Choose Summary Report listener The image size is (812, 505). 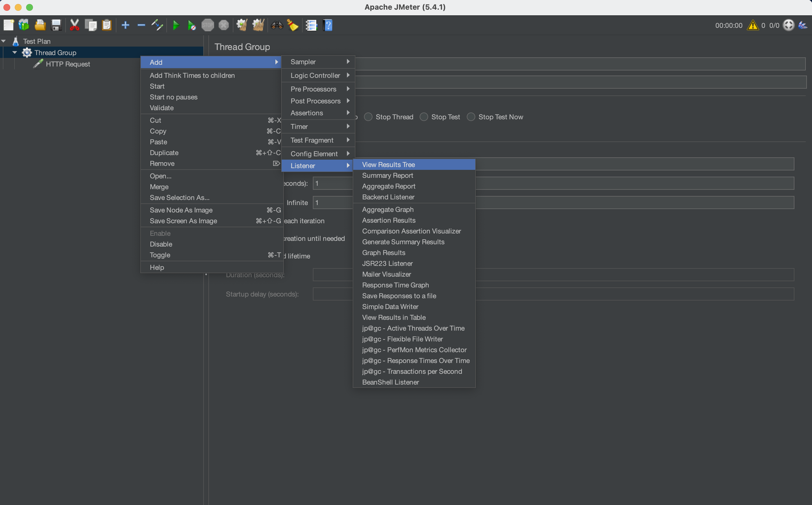[414, 175]
